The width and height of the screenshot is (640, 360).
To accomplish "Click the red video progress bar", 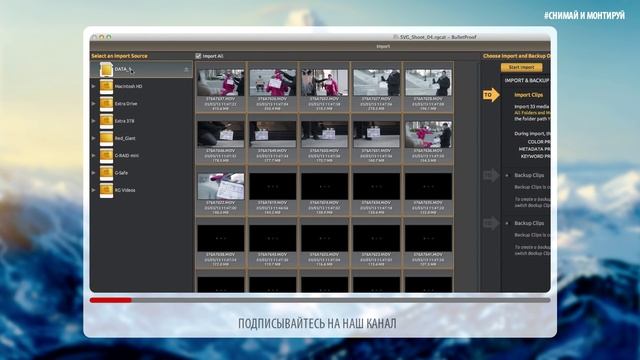I will click(111, 300).
